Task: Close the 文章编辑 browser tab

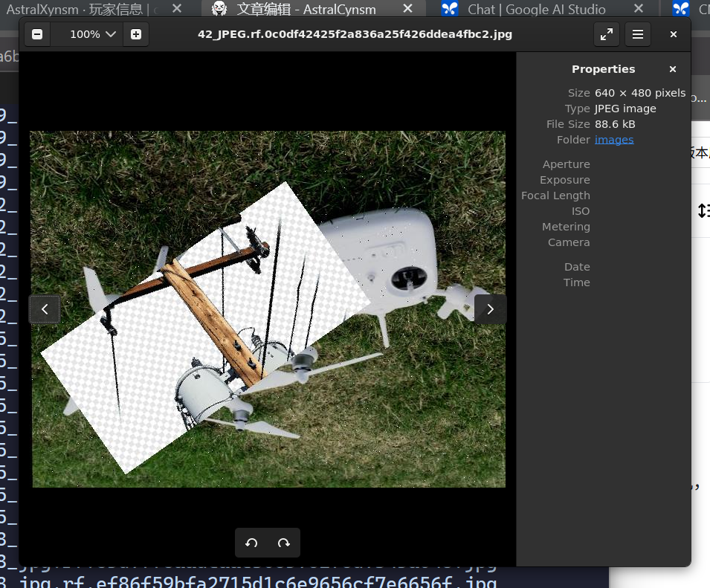Action: (407, 9)
